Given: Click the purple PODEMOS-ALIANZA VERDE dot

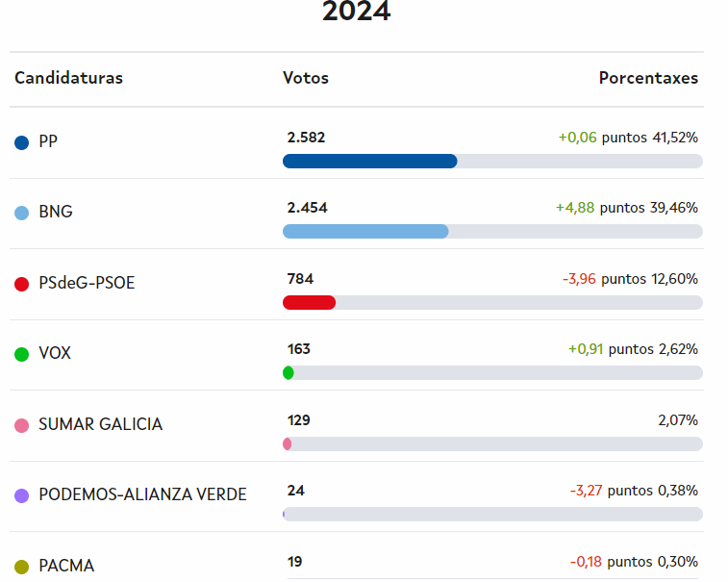Looking at the screenshot, I should pos(22,495).
